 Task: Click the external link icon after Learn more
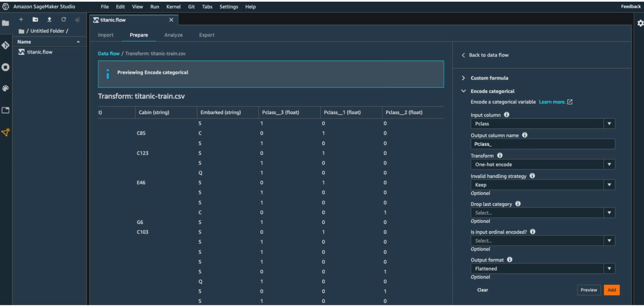pos(570,102)
